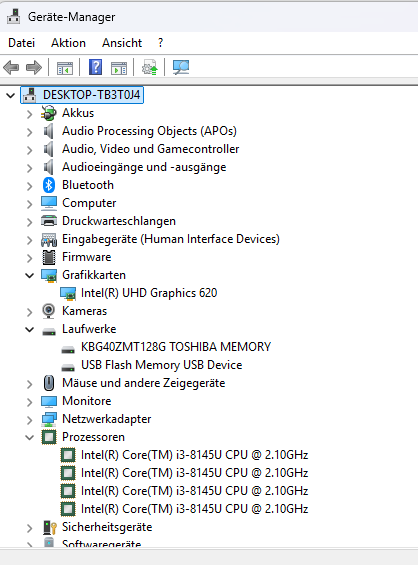Click the network icon beside Netzwerkadapter
The image size is (418, 565).
point(49,419)
